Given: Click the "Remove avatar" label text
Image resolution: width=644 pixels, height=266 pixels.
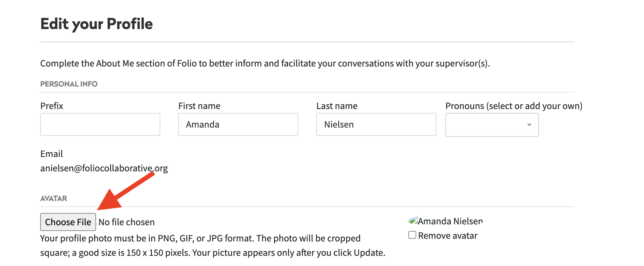Looking at the screenshot, I should pos(447,236).
